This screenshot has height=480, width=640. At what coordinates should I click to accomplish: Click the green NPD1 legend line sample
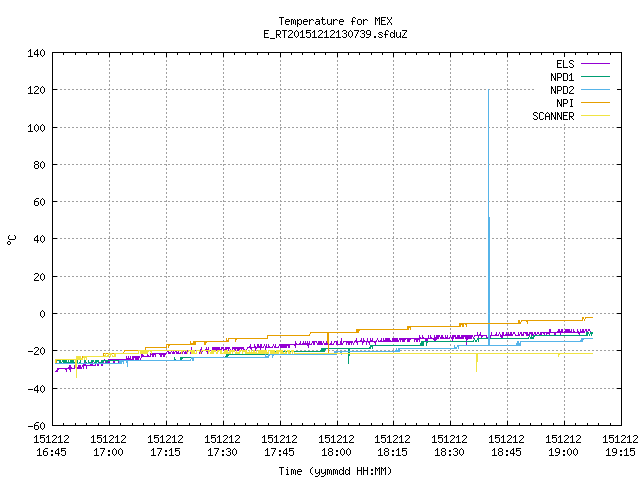click(x=595, y=76)
